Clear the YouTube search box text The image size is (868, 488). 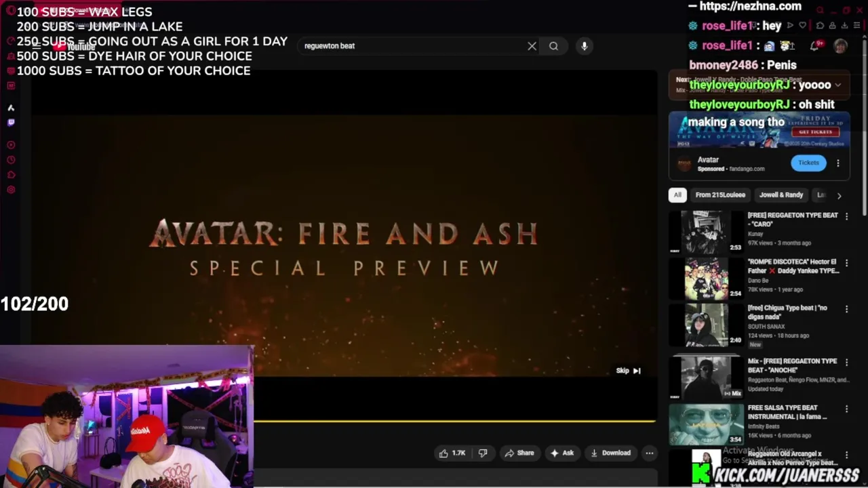point(532,46)
